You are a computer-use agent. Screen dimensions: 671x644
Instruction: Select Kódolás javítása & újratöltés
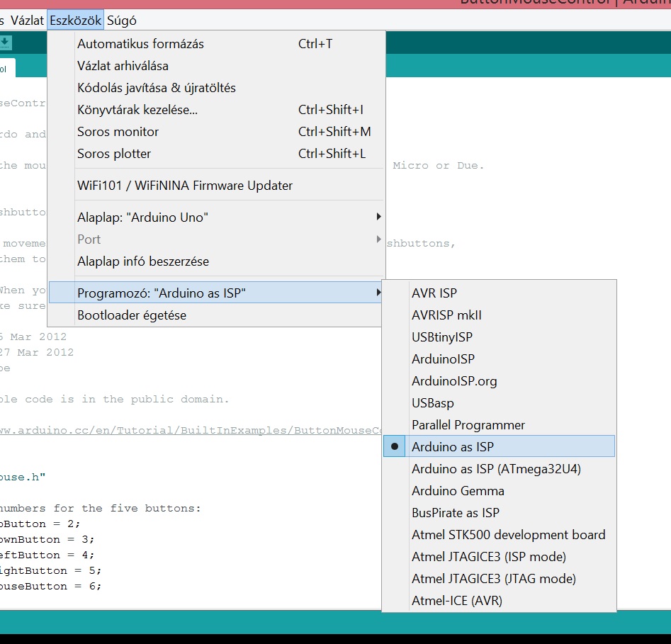coord(216,88)
